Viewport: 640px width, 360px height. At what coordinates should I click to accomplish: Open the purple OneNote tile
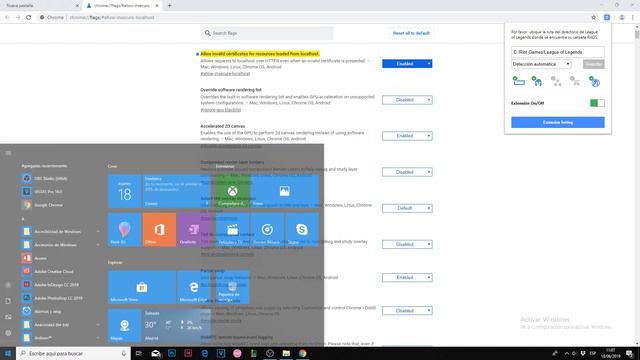pyautogui.click(x=193, y=229)
